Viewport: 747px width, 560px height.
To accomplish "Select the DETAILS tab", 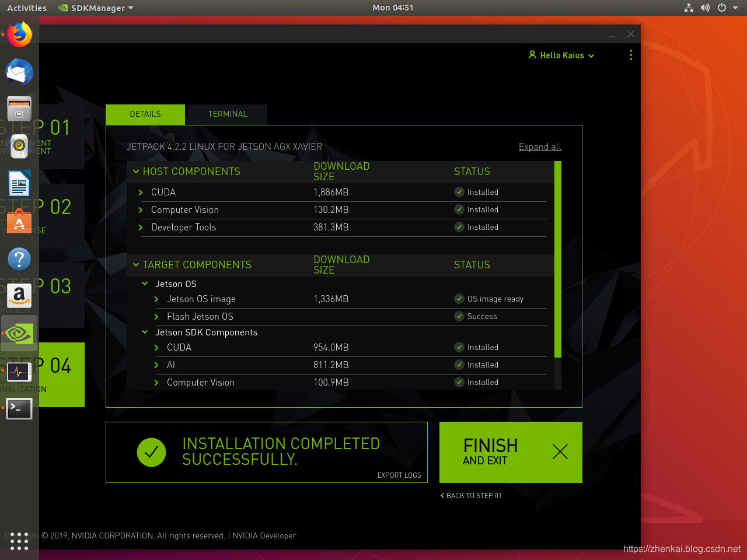I will tap(145, 114).
